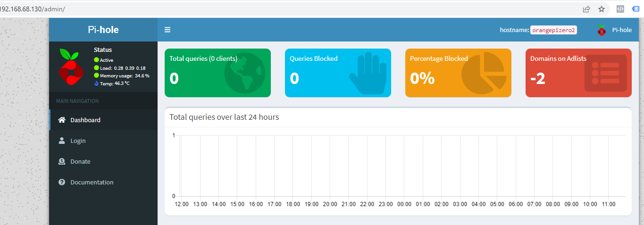The width and height of the screenshot is (644, 225).
Task: Click inside the 24 hour queries chart area
Action: (402, 166)
